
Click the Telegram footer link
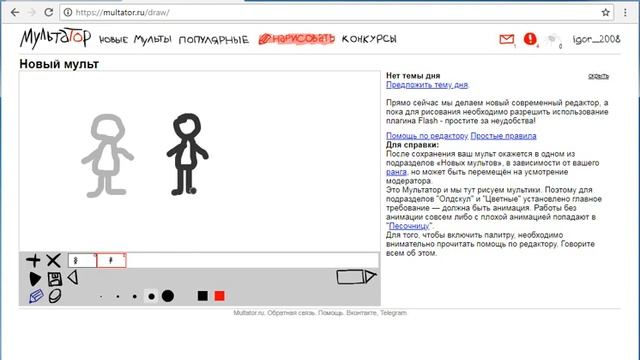click(393, 313)
